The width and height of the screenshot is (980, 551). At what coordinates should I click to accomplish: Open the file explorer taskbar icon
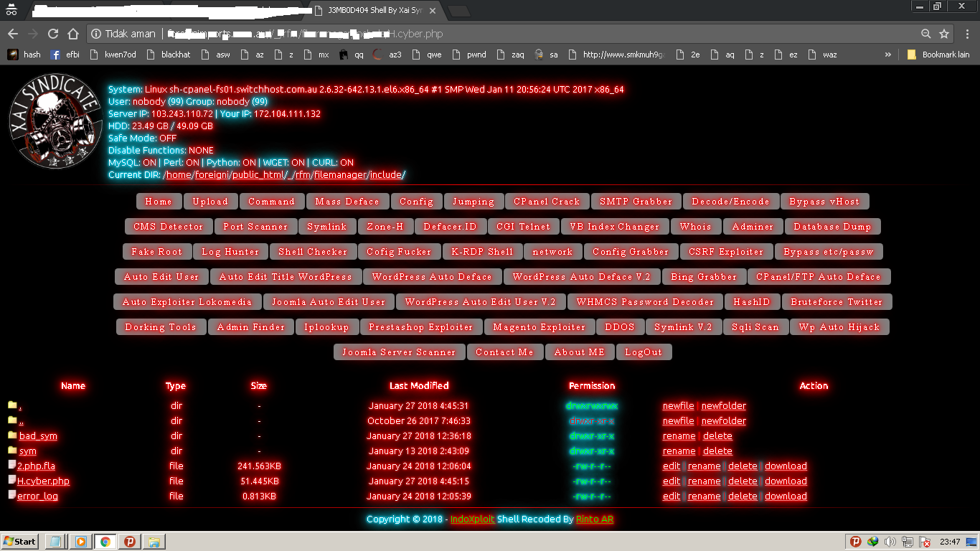(x=154, y=542)
